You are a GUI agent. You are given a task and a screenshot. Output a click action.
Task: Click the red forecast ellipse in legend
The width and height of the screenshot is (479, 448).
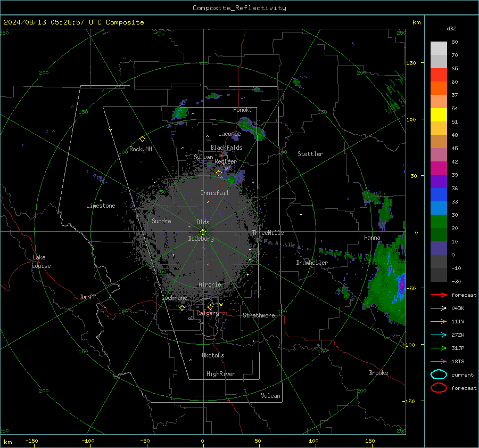(439, 388)
